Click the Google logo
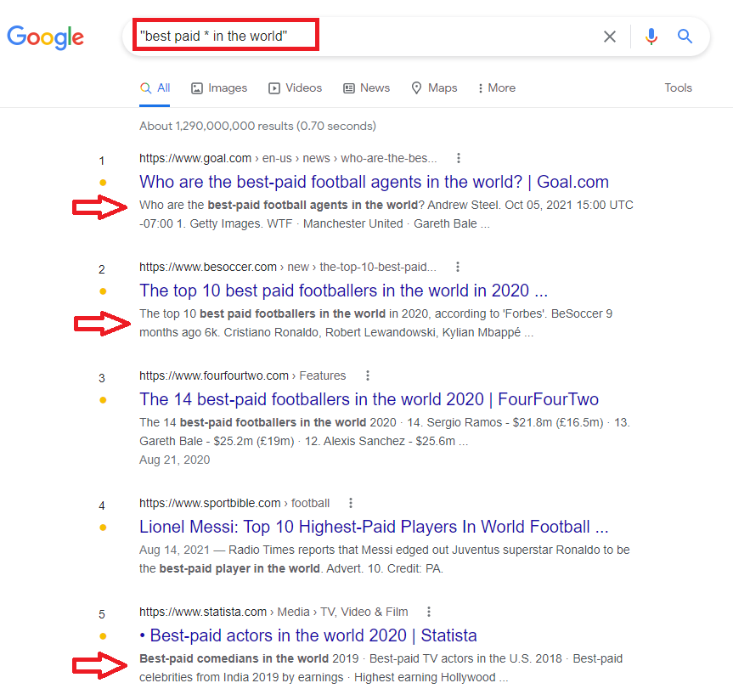This screenshot has height=700, width=733. point(45,37)
